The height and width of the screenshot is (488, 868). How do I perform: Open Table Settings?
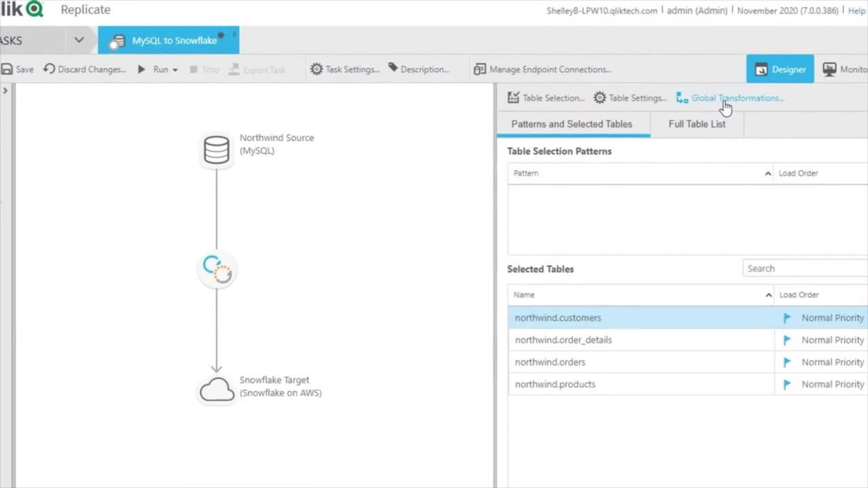click(x=630, y=98)
